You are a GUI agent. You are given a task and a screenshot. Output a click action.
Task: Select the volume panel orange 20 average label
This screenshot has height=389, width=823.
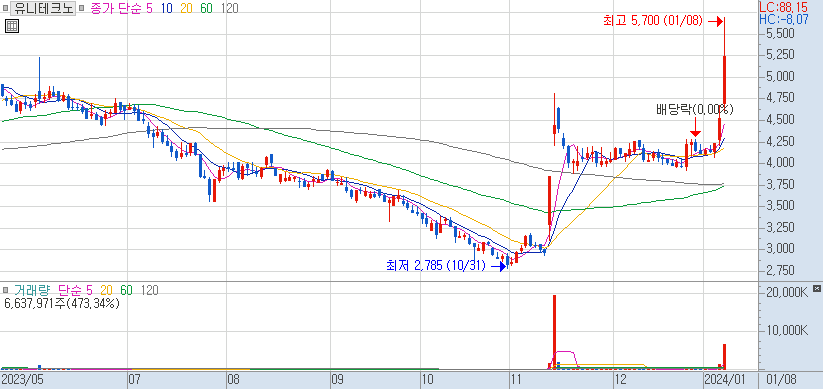107,290
